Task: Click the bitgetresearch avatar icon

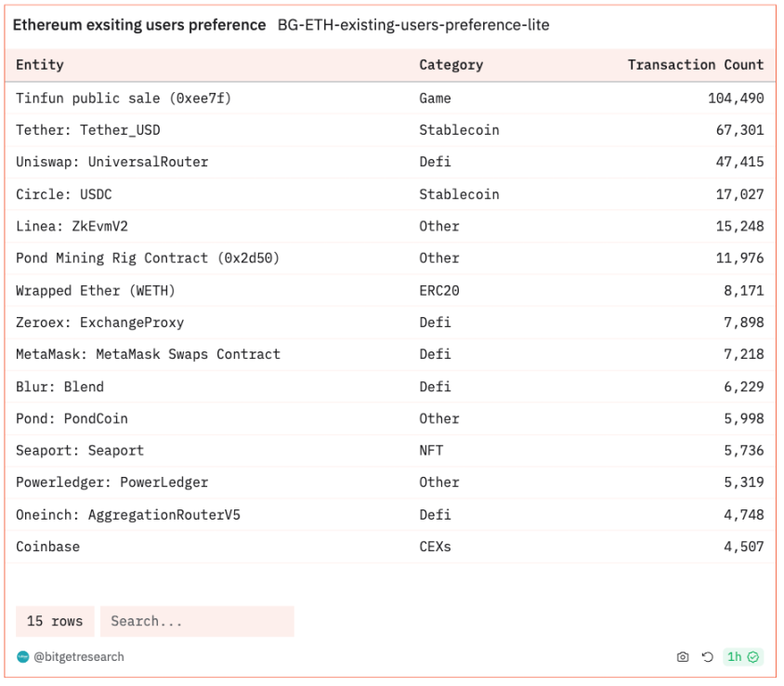Action: [x=23, y=657]
